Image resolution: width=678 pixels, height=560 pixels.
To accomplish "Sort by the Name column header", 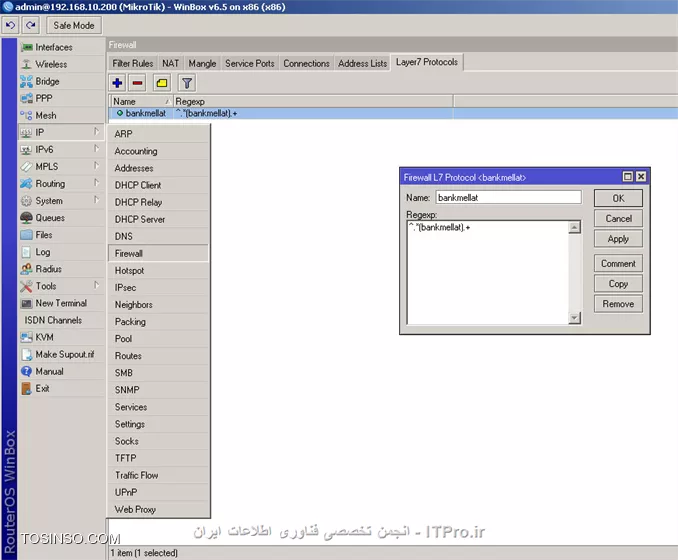I will (x=141, y=101).
